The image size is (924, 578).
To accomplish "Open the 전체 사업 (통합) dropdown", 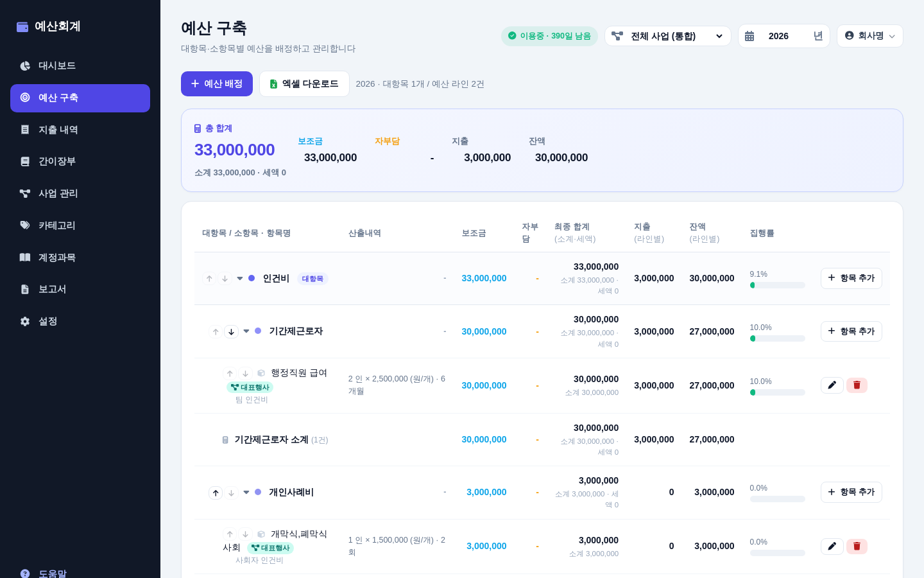I will point(668,36).
